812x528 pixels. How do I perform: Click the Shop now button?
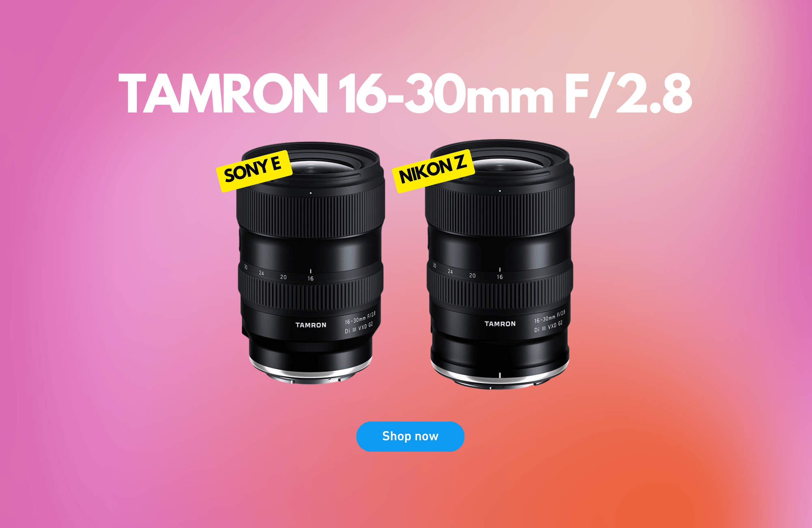tap(410, 436)
